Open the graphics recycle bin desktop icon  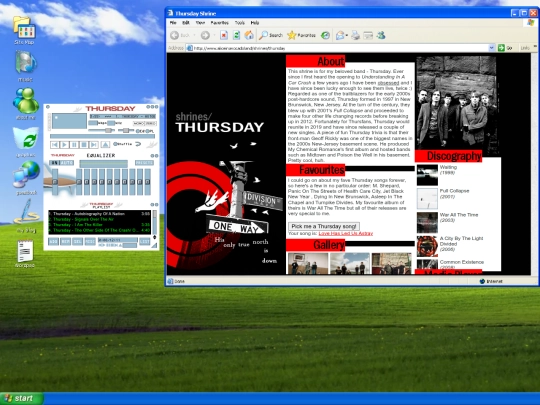pyautogui.click(x=26, y=142)
